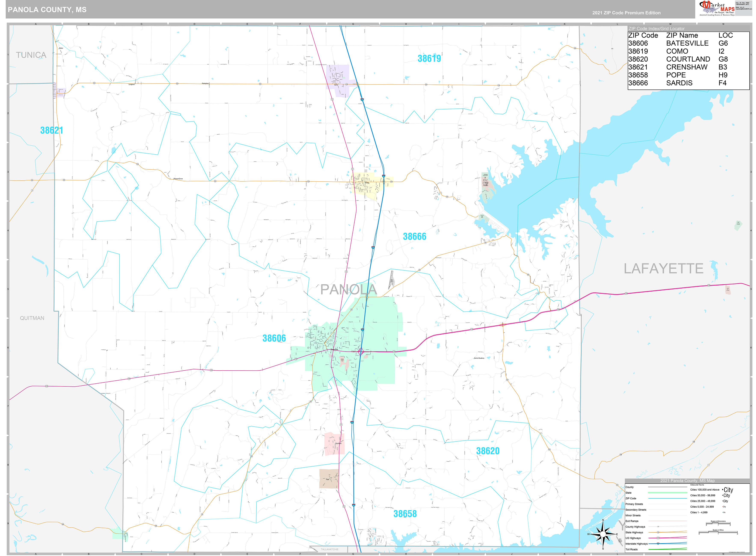Click the 2021 ZIP Code Premium Edition text
This screenshot has height=556, width=756.
click(x=626, y=13)
